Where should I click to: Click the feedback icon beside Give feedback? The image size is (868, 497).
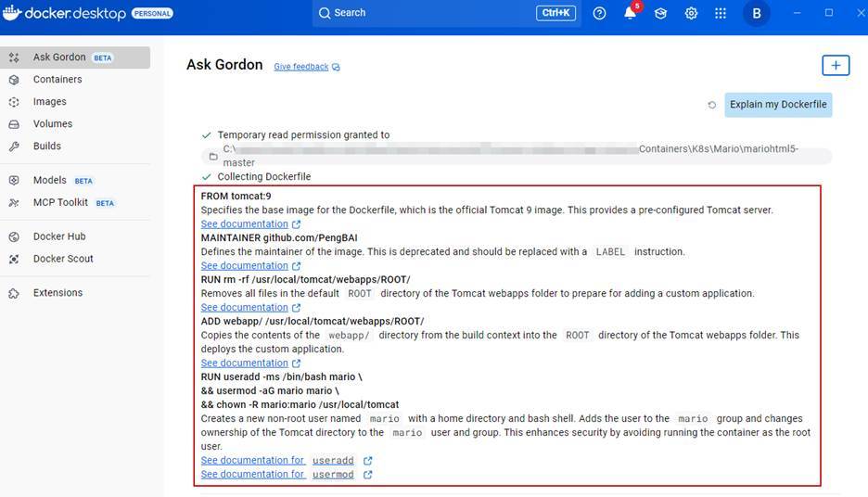336,67
